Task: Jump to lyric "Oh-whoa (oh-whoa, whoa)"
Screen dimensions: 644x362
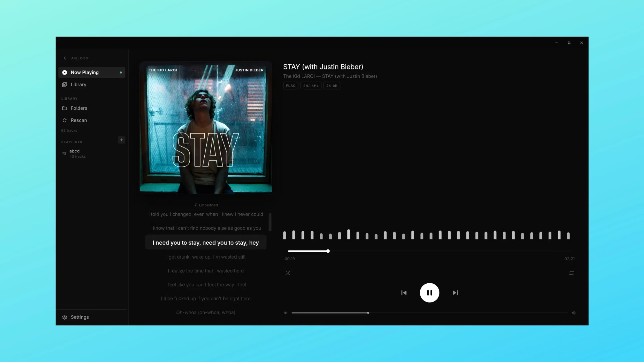Action: [x=206, y=313]
